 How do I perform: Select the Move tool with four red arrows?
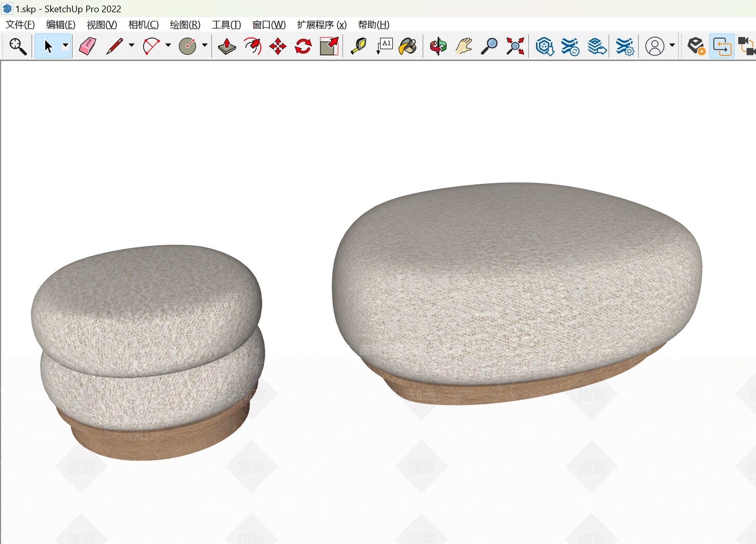pyautogui.click(x=278, y=46)
